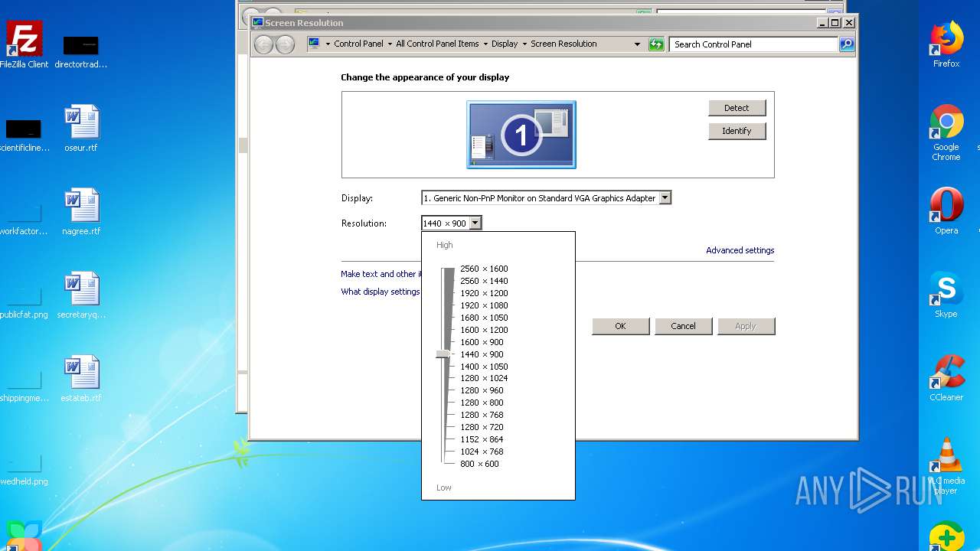Screen dimensions: 980x551
Task: Choose the 1680 × 1050 resolution
Action: [x=484, y=318]
